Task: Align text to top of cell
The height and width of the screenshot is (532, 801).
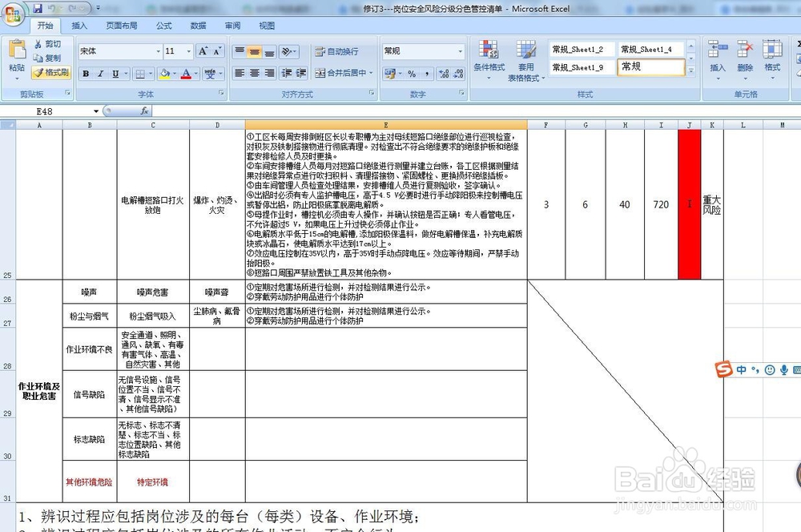Action: click(x=239, y=51)
